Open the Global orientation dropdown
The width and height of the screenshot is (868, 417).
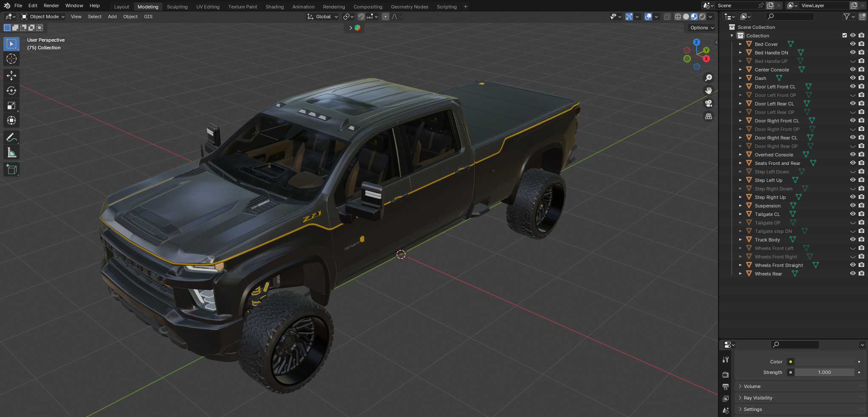tap(323, 17)
